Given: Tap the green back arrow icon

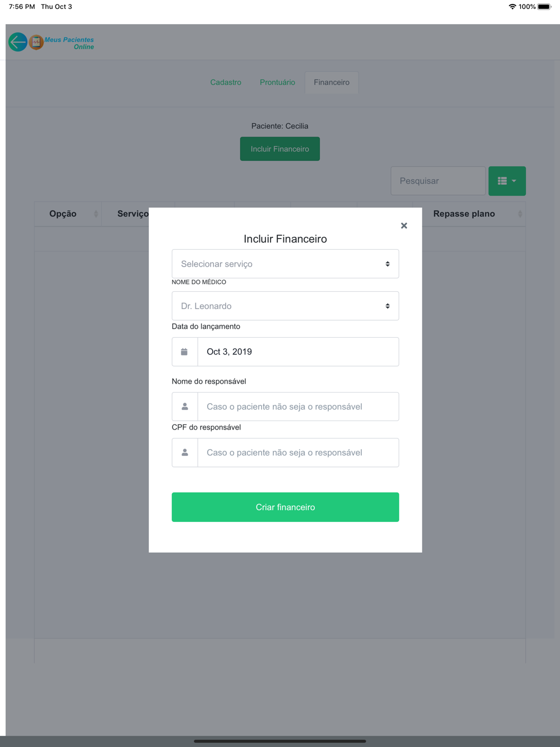Looking at the screenshot, I should tap(18, 42).
